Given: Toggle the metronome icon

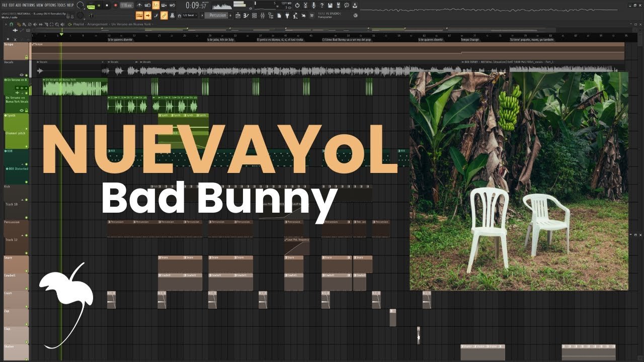Looking at the screenshot, I should [139, 5].
